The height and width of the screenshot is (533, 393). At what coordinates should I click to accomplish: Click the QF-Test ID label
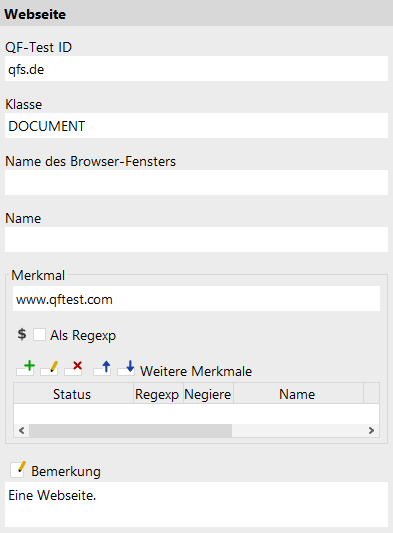click(x=38, y=47)
